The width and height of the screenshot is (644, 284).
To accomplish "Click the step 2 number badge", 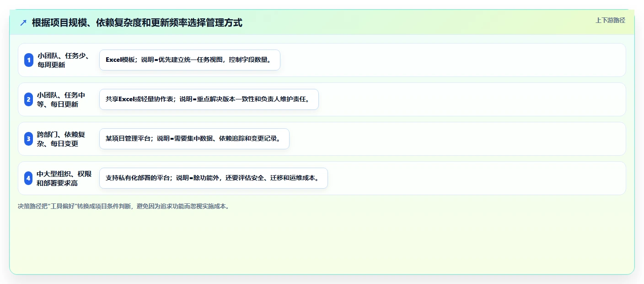I will pos(29,99).
